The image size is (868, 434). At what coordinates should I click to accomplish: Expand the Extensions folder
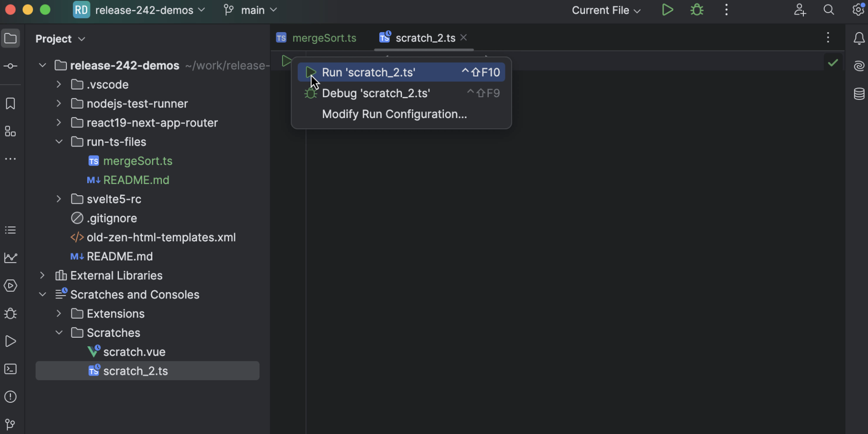click(59, 314)
